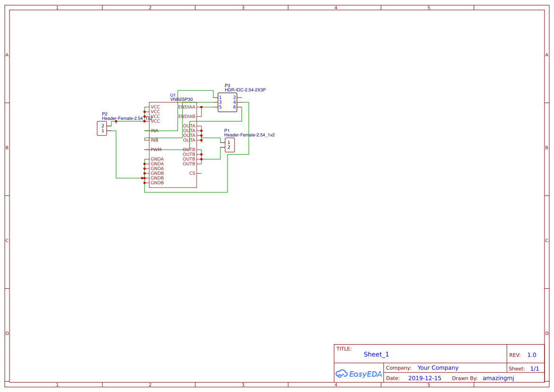
Task: Click the 'Your Company' company field
Action: [438, 368]
